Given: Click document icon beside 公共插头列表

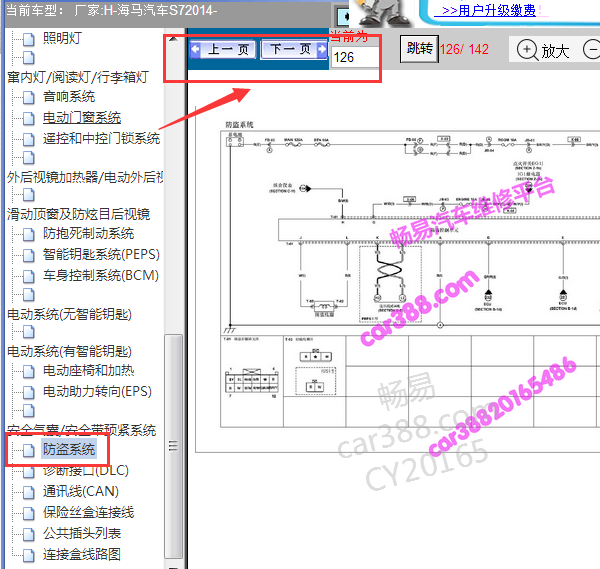Looking at the screenshot, I should click(28, 534).
